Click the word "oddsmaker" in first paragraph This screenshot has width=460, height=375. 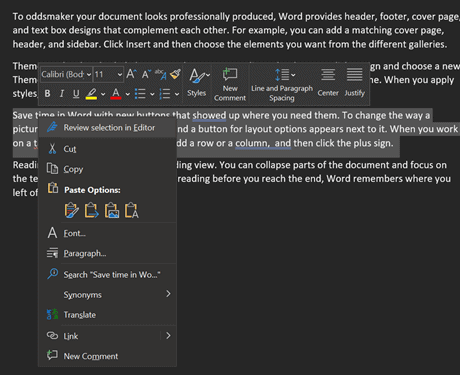pyautogui.click(x=50, y=17)
